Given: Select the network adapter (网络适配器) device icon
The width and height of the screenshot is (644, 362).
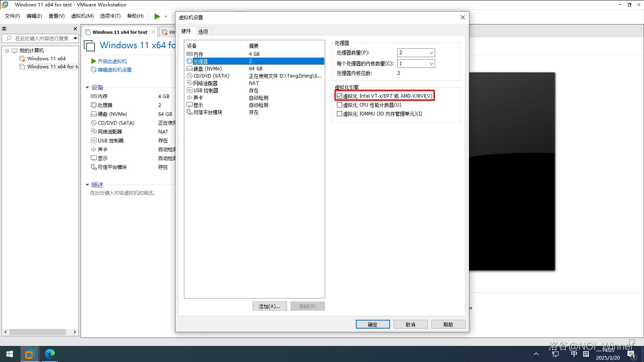Looking at the screenshot, I should [190, 83].
